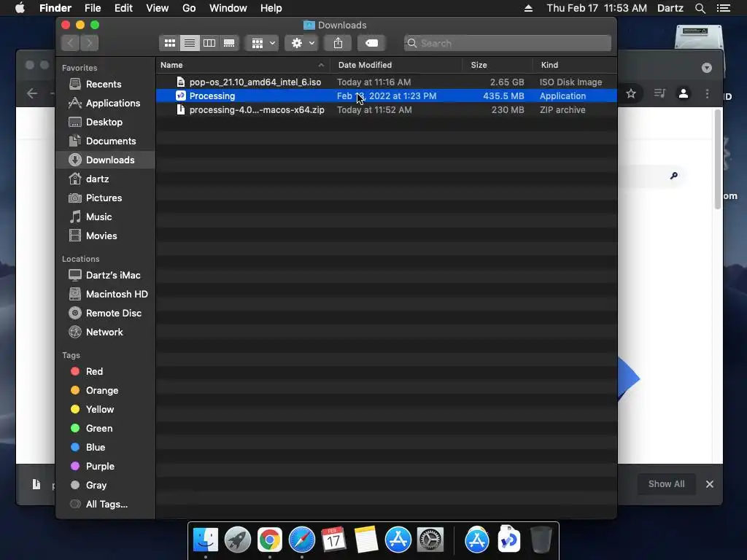Screen dimensions: 747x560
Task: Filter by the Red tag
Action: click(x=105, y=371)
